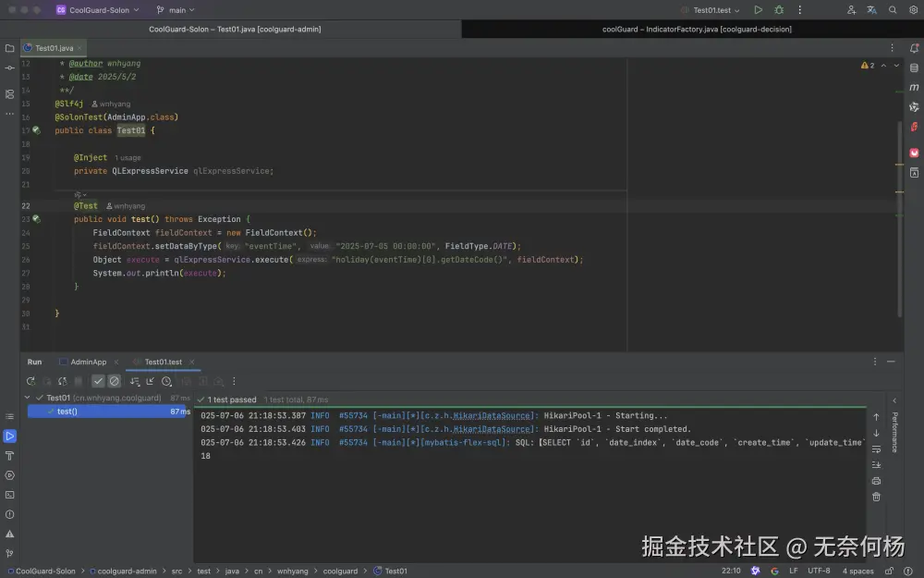Screen dimensions: 924x578
Task: Go to previous highlighted warning
Action: point(883,66)
